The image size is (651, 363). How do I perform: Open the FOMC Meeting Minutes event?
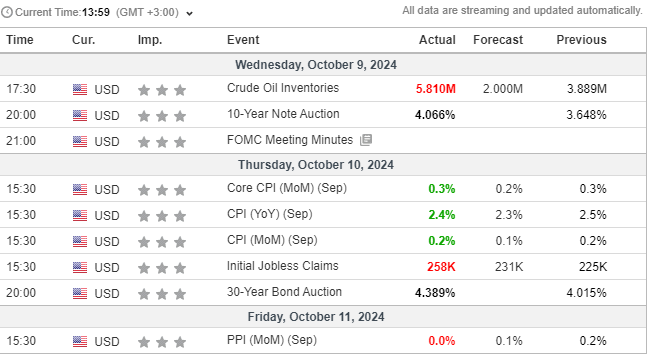coord(290,140)
